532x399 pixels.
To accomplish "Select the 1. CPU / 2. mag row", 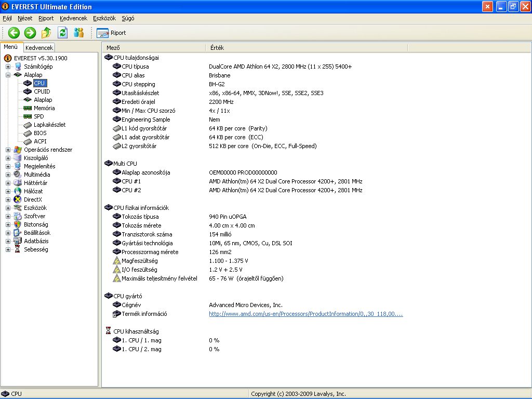I will pyautogui.click(x=166, y=349).
